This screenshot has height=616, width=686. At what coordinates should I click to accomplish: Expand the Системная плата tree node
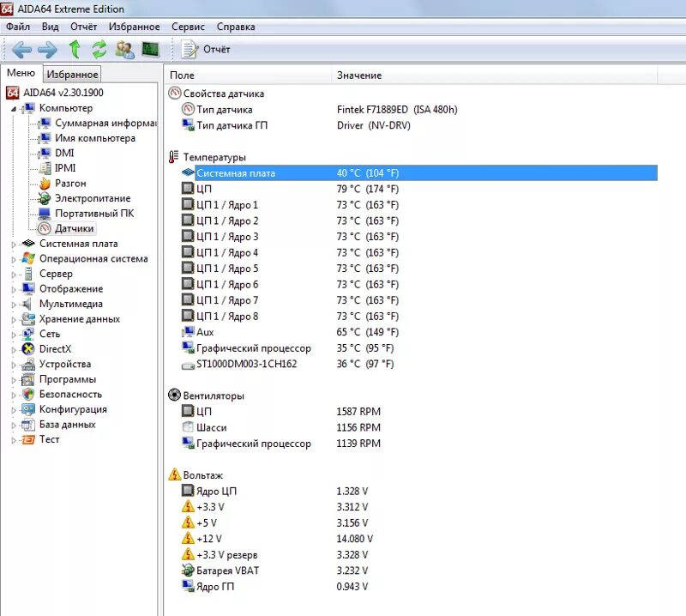[x=14, y=245]
